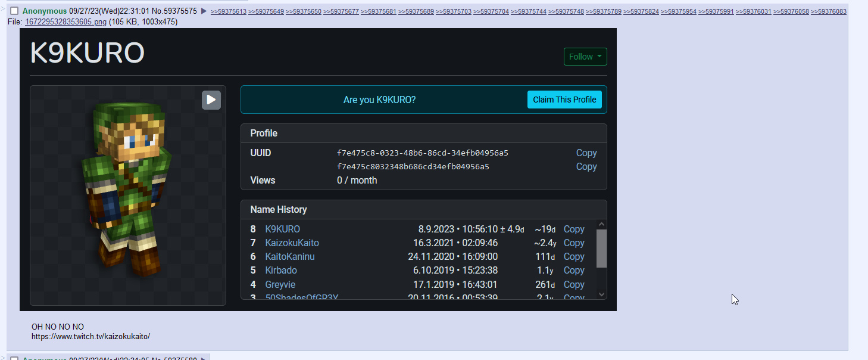Screen dimensions: 868x360
Task: Open reply link >>59375954
Action: [x=679, y=11]
